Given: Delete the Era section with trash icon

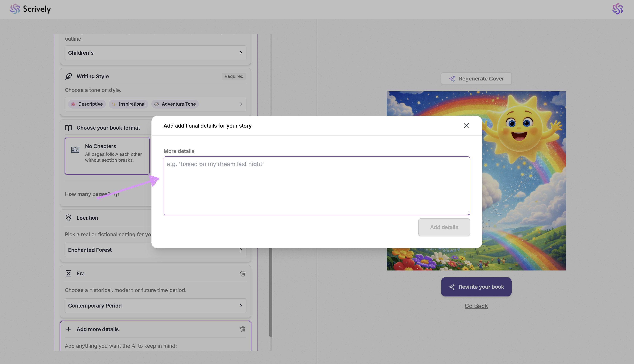Looking at the screenshot, I should (x=242, y=274).
